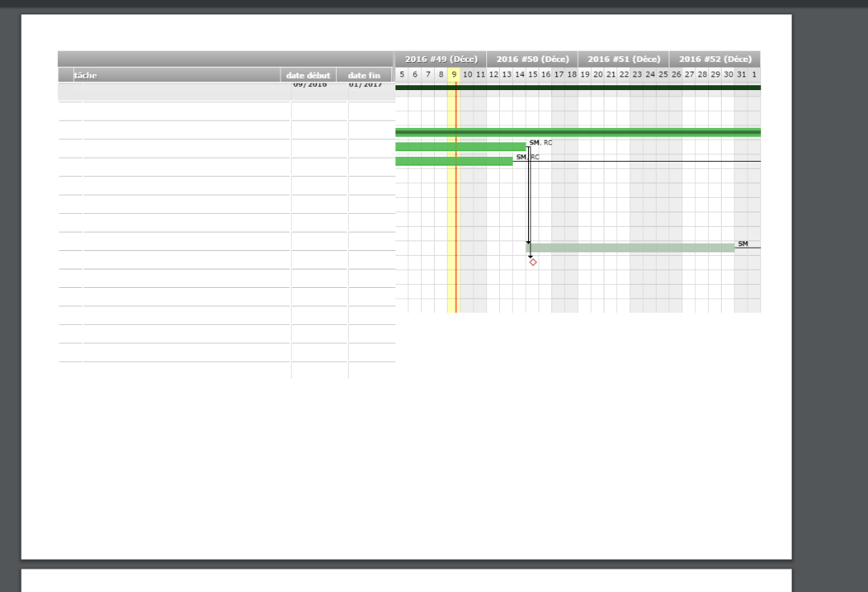
Task: Click the 09/2016 start date cell
Action: (x=309, y=85)
